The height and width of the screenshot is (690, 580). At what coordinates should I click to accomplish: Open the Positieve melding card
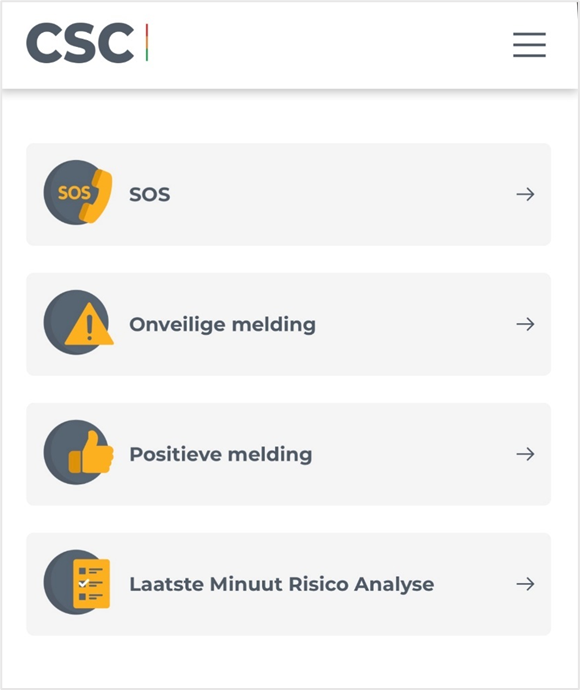[x=289, y=454]
